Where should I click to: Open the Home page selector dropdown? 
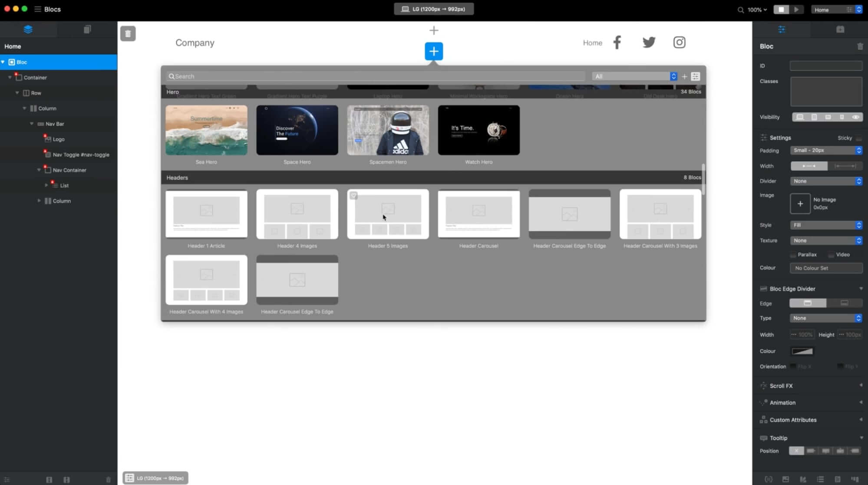click(x=837, y=10)
